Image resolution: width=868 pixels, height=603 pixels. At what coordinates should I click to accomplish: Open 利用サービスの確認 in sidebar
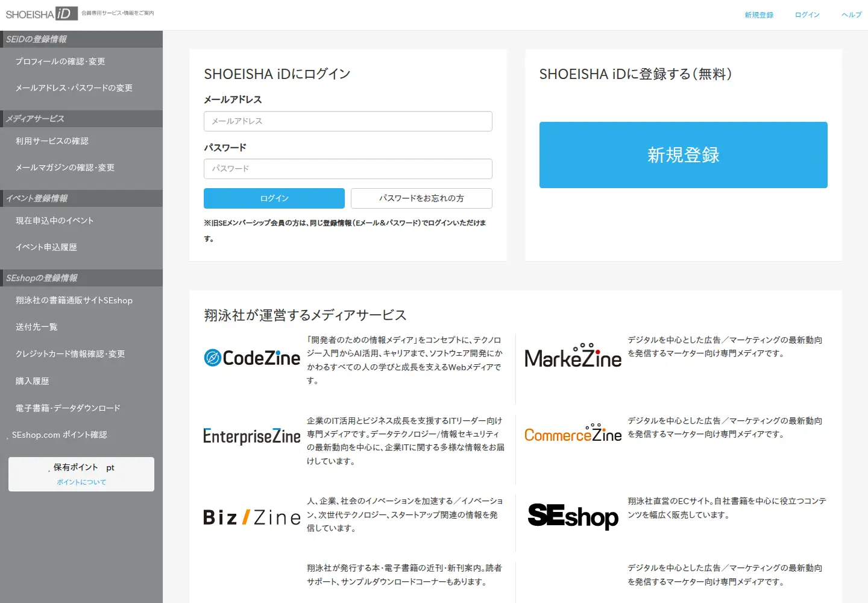pyautogui.click(x=52, y=141)
